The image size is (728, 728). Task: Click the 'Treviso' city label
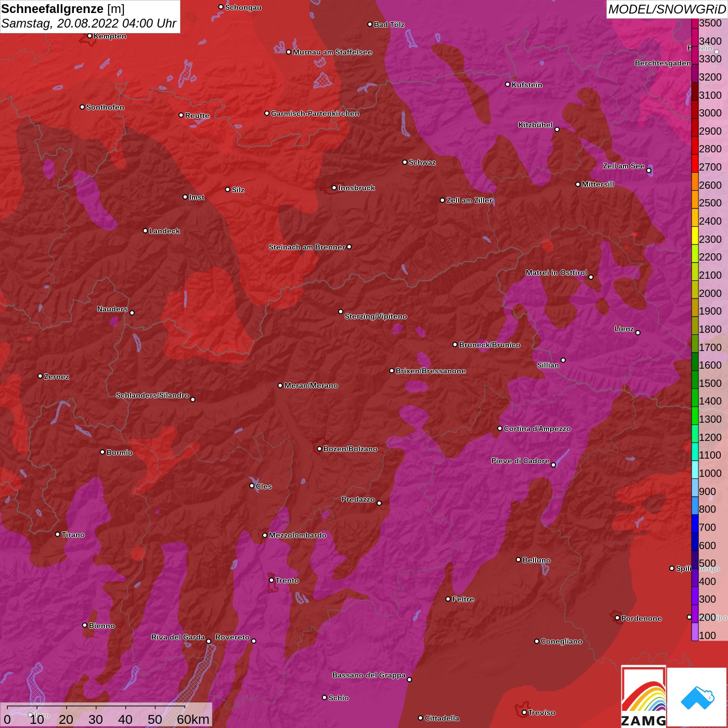tap(542, 712)
